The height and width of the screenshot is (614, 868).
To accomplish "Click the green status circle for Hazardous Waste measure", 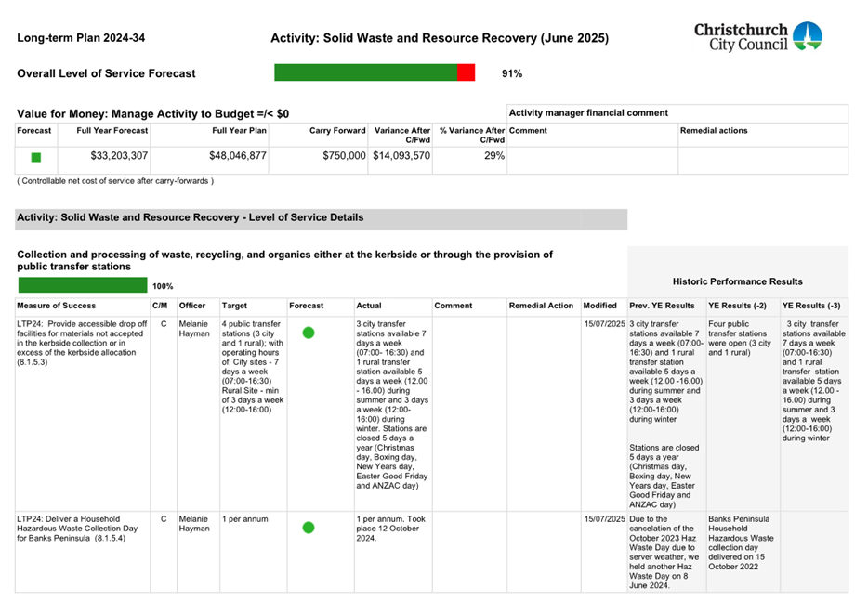I will pos(309,528).
